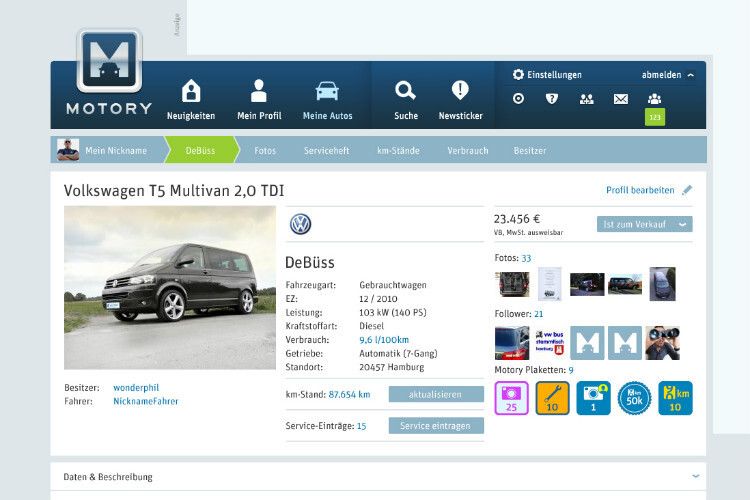
Task: Click the abmelden collapse arrow
Action: point(691,75)
